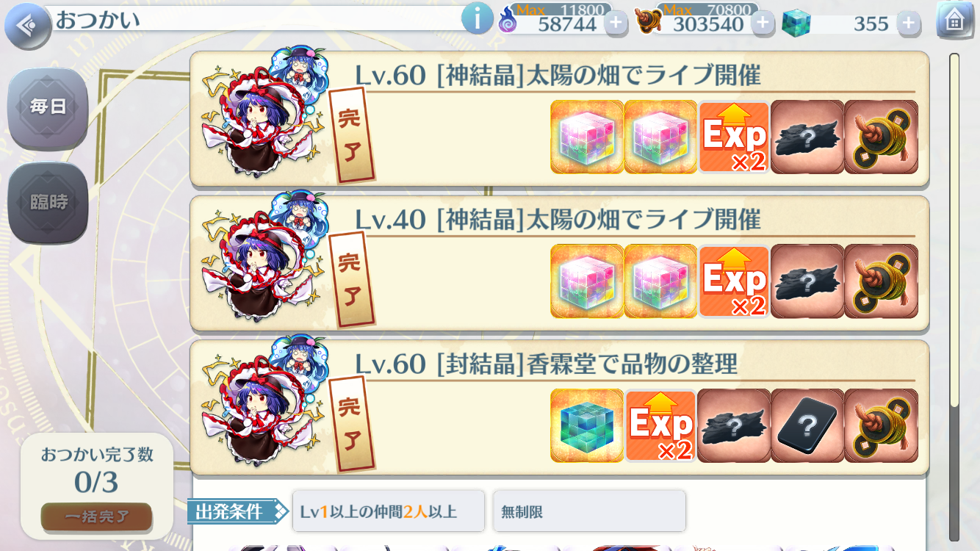Viewport: 980px width, 551px height.
Task: Tap coin string reward in Lv.40 errand
Action: point(881,281)
